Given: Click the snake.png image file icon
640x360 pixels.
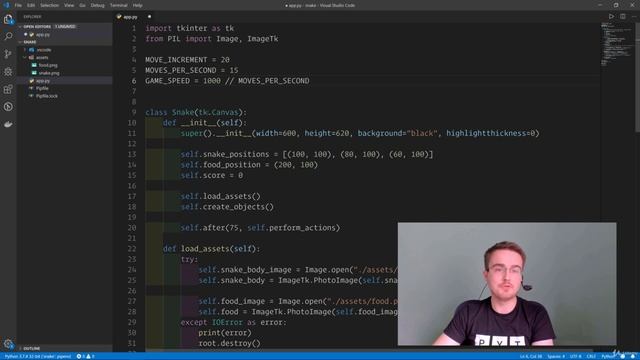Looking at the screenshot, I should click(x=34, y=73).
